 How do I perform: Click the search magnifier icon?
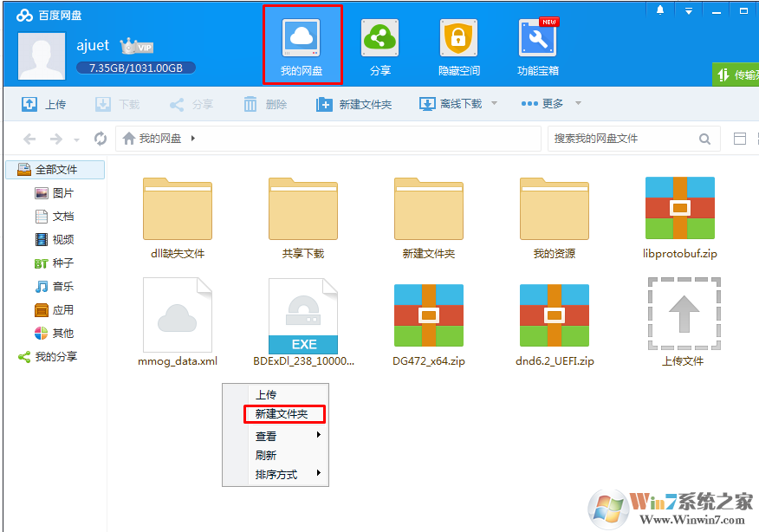click(x=704, y=139)
